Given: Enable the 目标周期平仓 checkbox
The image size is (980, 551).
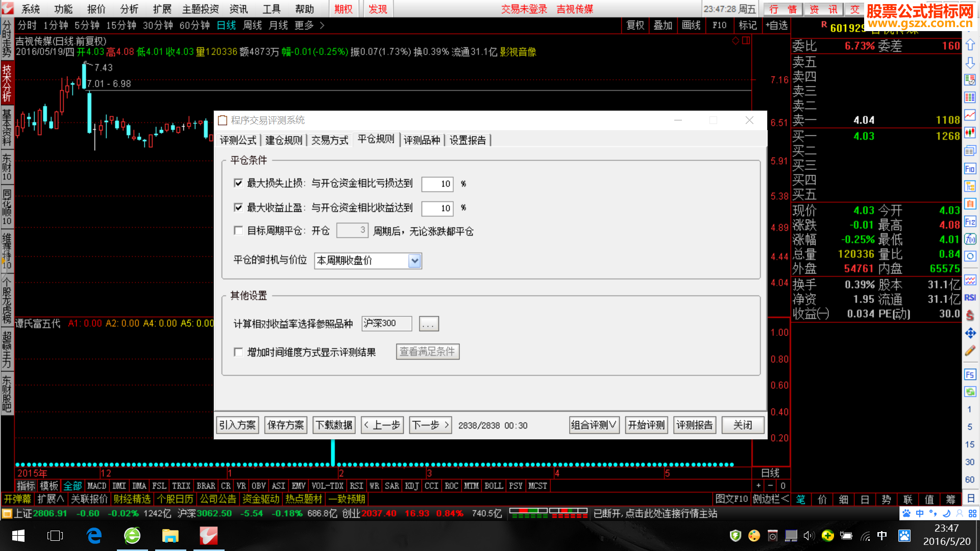Looking at the screenshot, I should coord(238,231).
